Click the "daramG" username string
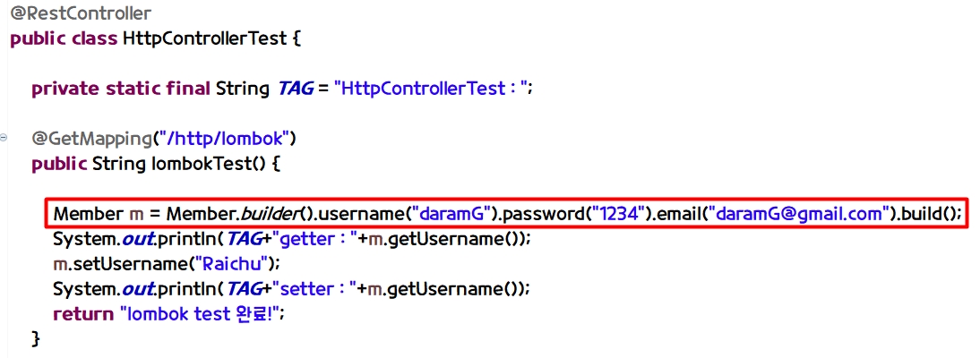 point(450,214)
